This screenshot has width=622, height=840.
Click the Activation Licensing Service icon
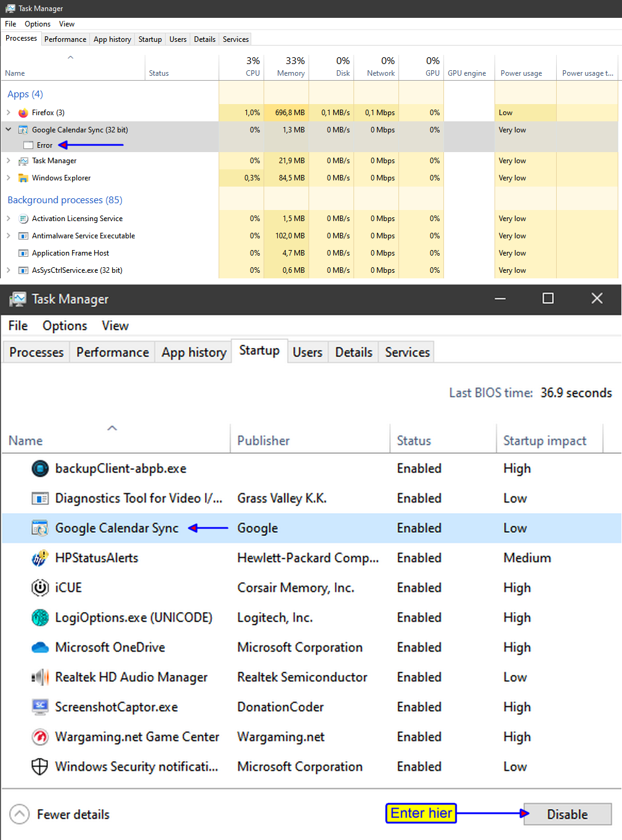coord(23,219)
